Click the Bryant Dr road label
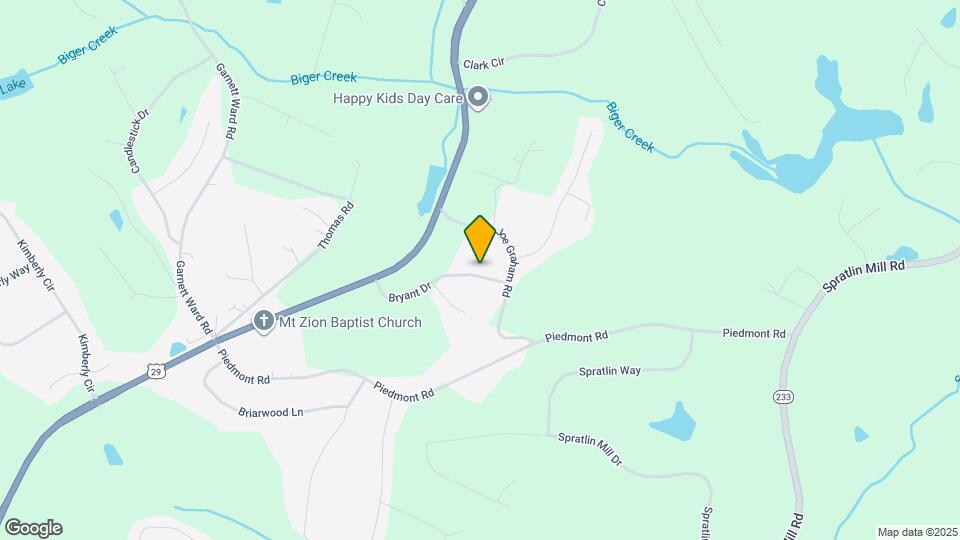This screenshot has width=960, height=540. coord(410,293)
